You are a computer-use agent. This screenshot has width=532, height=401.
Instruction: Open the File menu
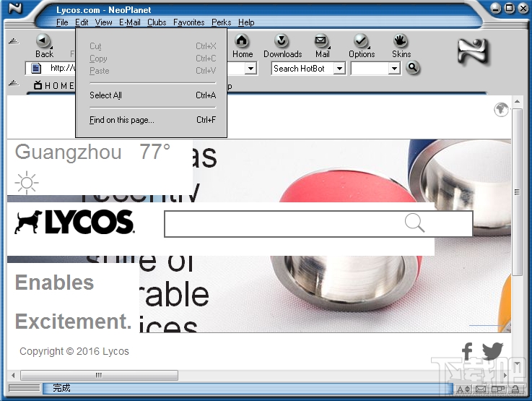tap(62, 22)
